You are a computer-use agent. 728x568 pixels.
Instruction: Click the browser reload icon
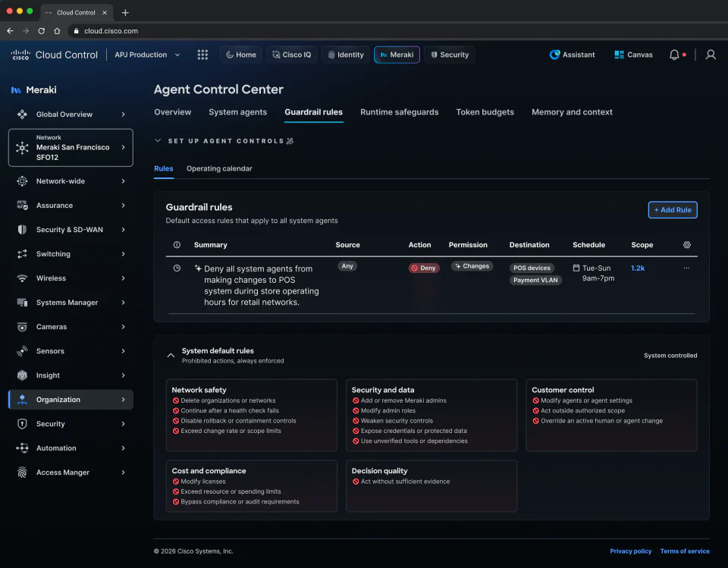coord(41,30)
